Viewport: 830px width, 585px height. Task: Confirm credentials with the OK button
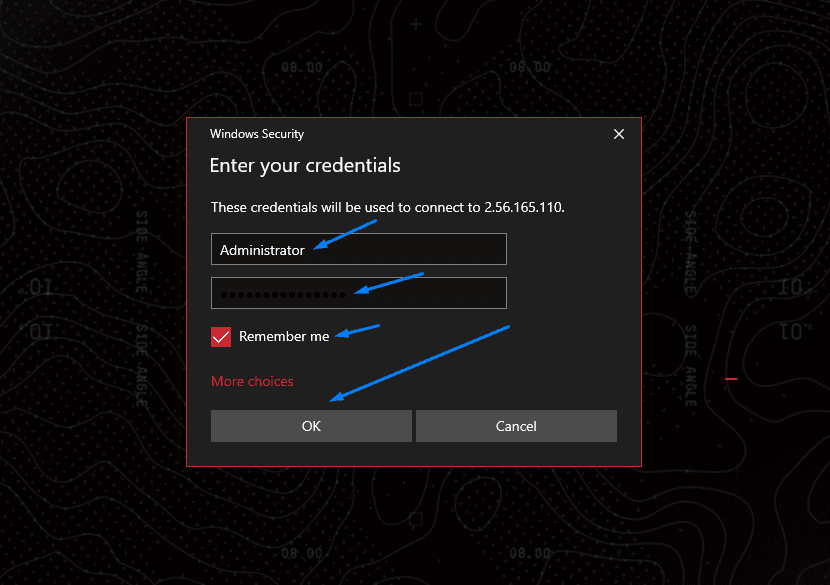coord(311,426)
